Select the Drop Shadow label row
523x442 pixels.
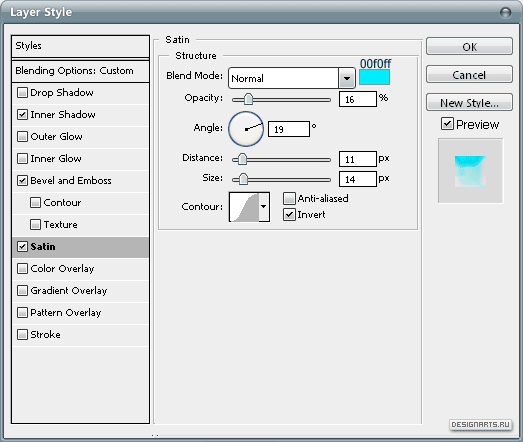pyautogui.click(x=62, y=92)
